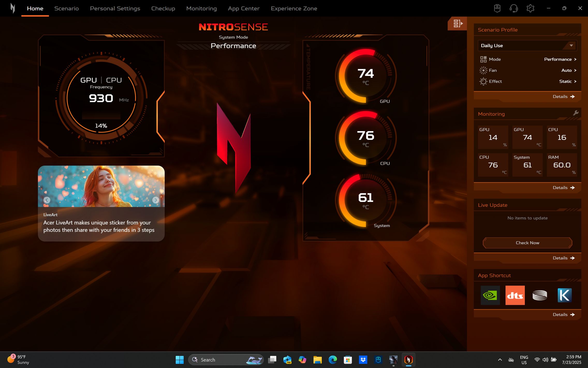Open clock showing 2:59 PM
Viewport: 588px width, 368px height.
(571, 360)
